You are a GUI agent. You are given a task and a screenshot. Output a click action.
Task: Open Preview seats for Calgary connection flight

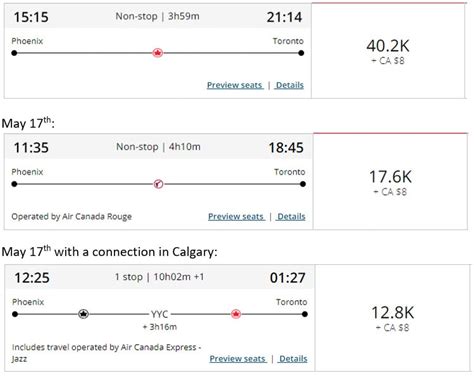click(x=238, y=359)
